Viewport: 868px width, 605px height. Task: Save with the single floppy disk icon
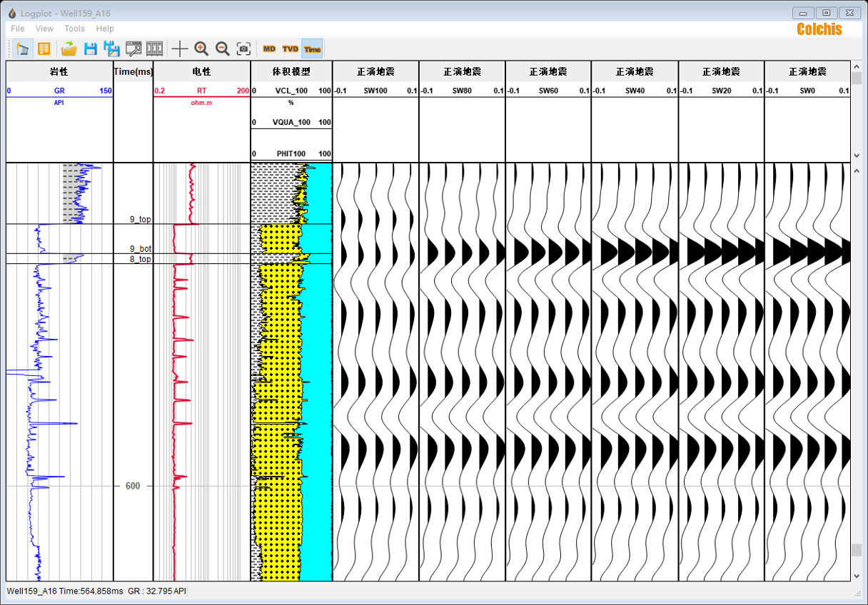click(91, 49)
